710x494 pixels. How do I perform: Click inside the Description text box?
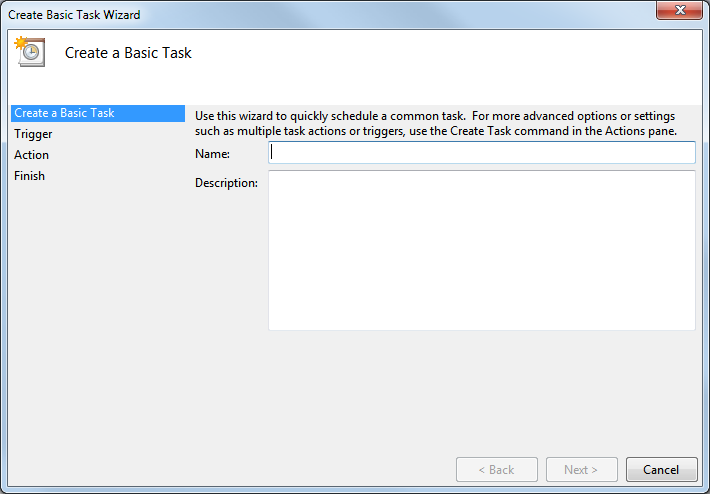point(481,250)
